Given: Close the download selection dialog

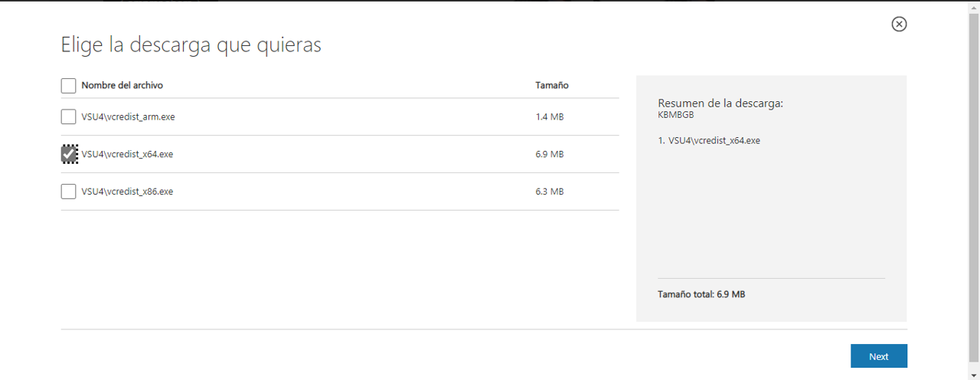Looking at the screenshot, I should click(899, 25).
